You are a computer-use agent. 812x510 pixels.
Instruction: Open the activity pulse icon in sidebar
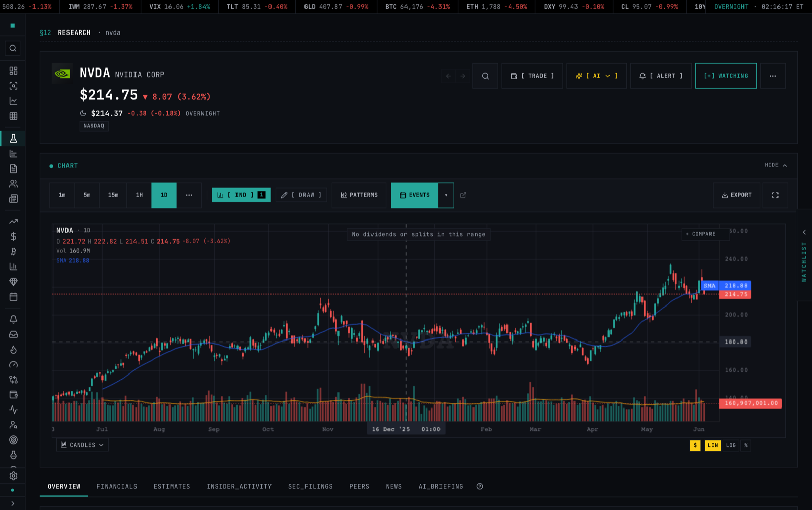click(13, 410)
